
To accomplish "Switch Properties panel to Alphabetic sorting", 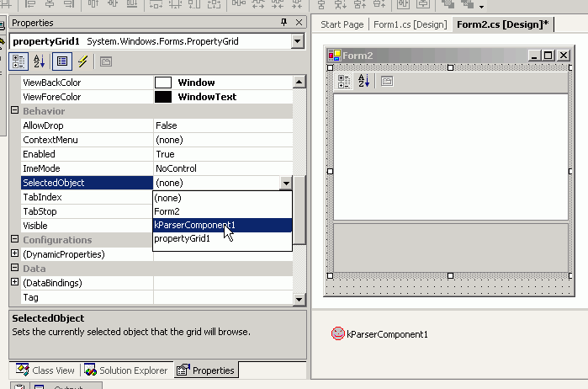I will click(39, 61).
